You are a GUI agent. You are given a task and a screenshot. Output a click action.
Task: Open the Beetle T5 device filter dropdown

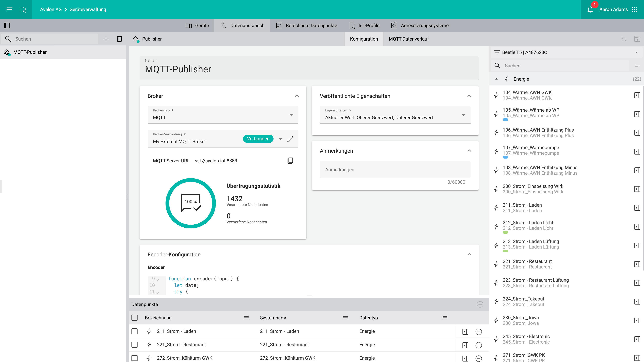pos(566,52)
